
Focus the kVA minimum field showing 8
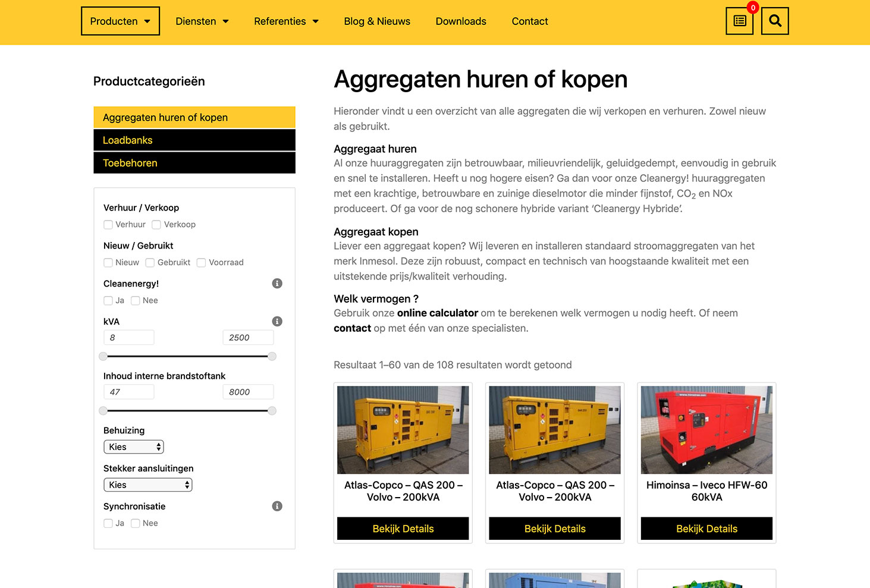(x=129, y=338)
